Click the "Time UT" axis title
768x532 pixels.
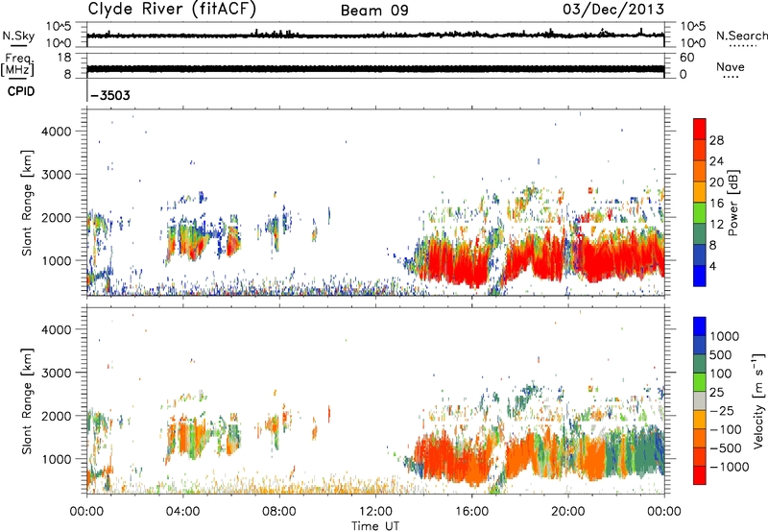[375, 526]
